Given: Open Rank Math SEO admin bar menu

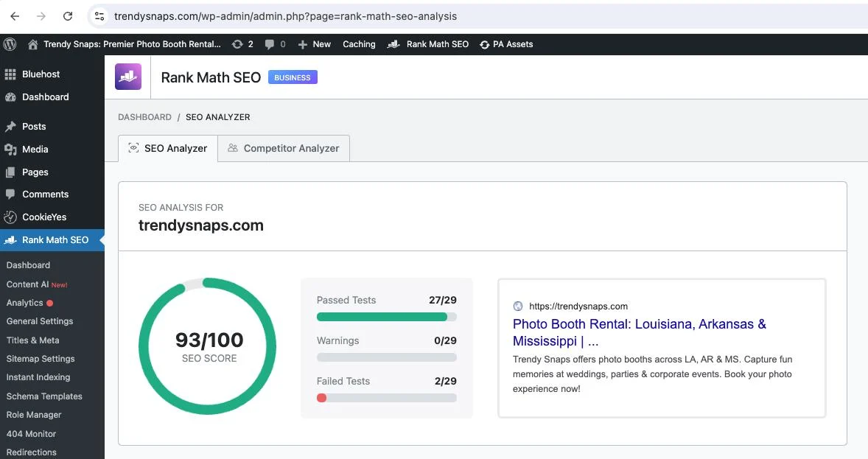Looking at the screenshot, I should click(429, 44).
